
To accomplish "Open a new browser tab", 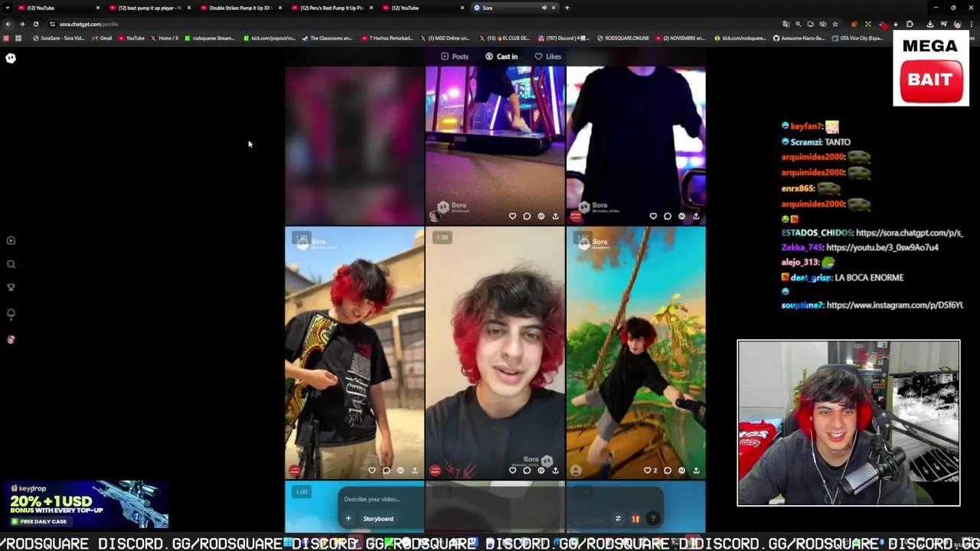I will pyautogui.click(x=567, y=8).
